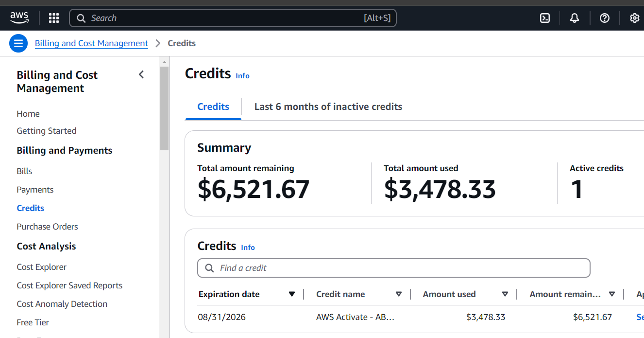Open Cost Explorer Saved Reports
Screen dimensions: 644x338
point(69,285)
